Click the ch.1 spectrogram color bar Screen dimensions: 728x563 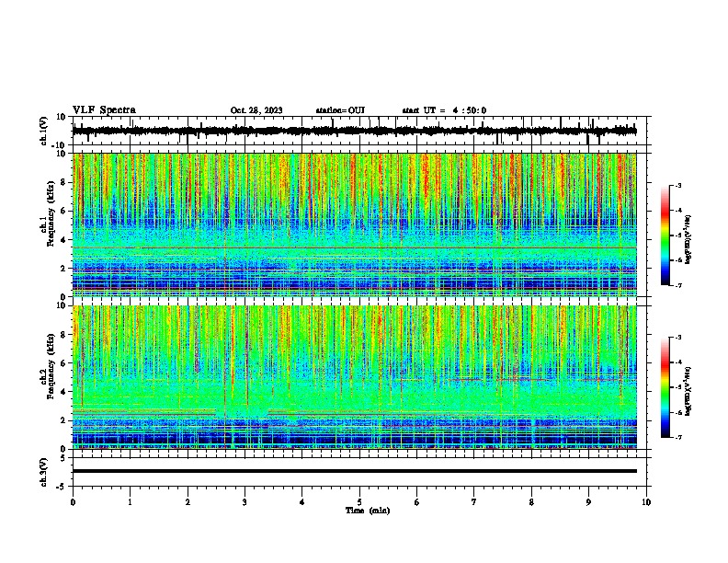(665, 236)
